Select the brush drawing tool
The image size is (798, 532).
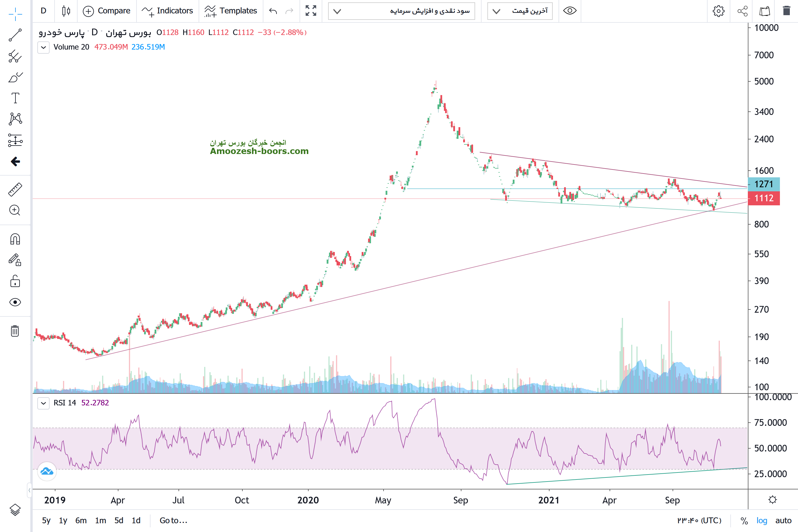coord(15,77)
